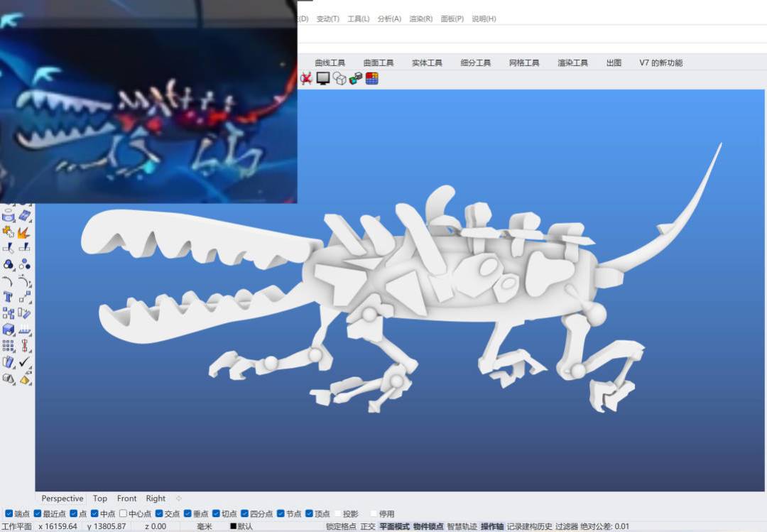Open the colored grid icon in toolbar
This screenshot has height=532, width=767.
(371, 78)
